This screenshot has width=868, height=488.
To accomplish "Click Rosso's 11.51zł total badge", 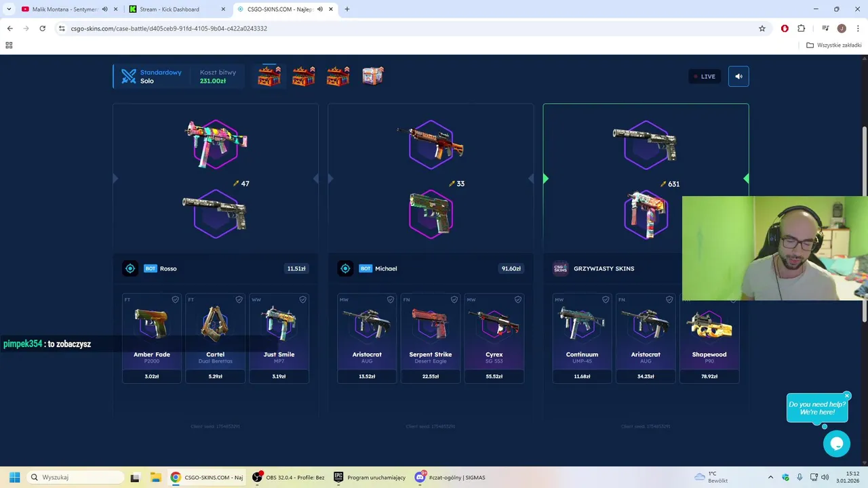I will coord(296,268).
